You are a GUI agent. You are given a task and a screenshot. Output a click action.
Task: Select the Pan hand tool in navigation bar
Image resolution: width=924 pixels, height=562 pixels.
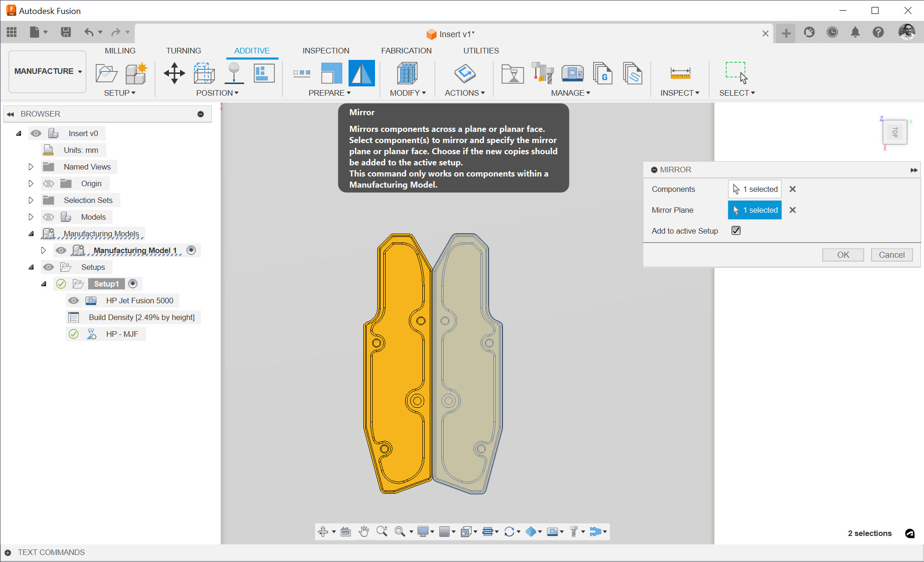coord(364,531)
